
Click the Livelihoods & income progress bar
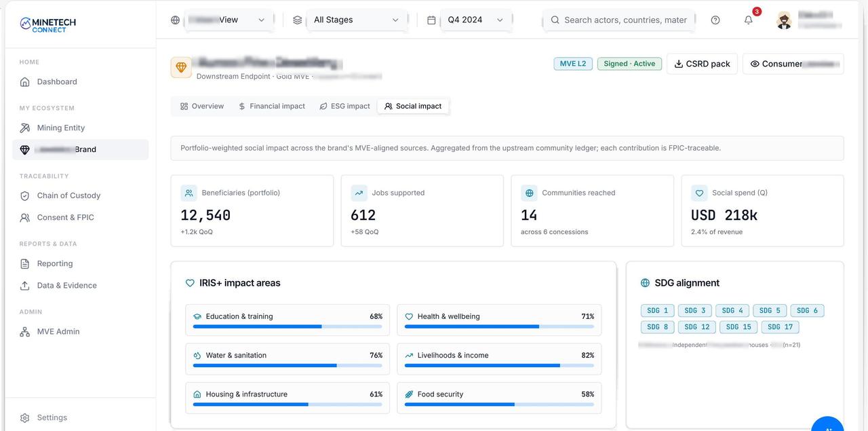click(x=499, y=365)
